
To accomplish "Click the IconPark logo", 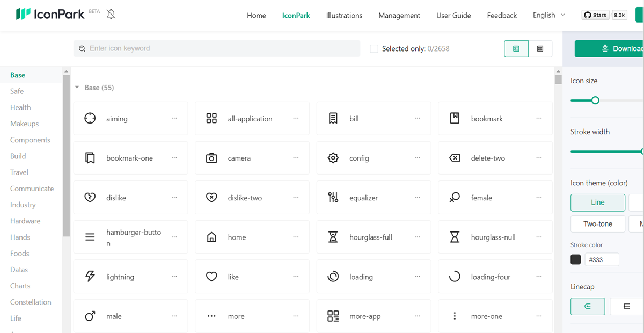I will pos(50,14).
